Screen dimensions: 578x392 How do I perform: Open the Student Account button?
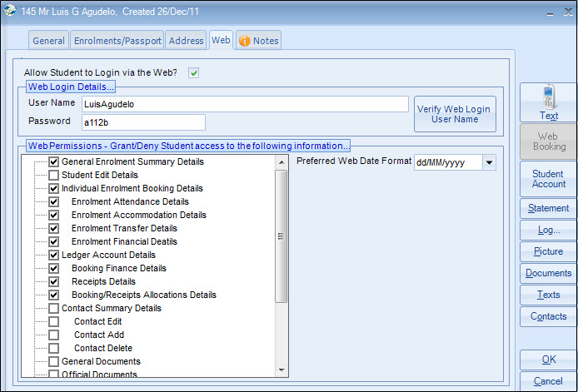[x=548, y=179]
